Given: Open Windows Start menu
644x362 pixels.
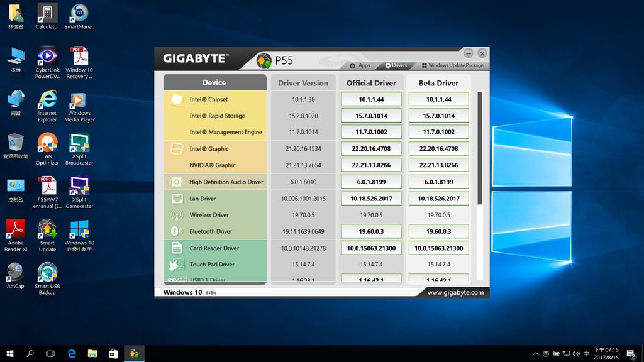Looking at the screenshot, I should point(10,353).
